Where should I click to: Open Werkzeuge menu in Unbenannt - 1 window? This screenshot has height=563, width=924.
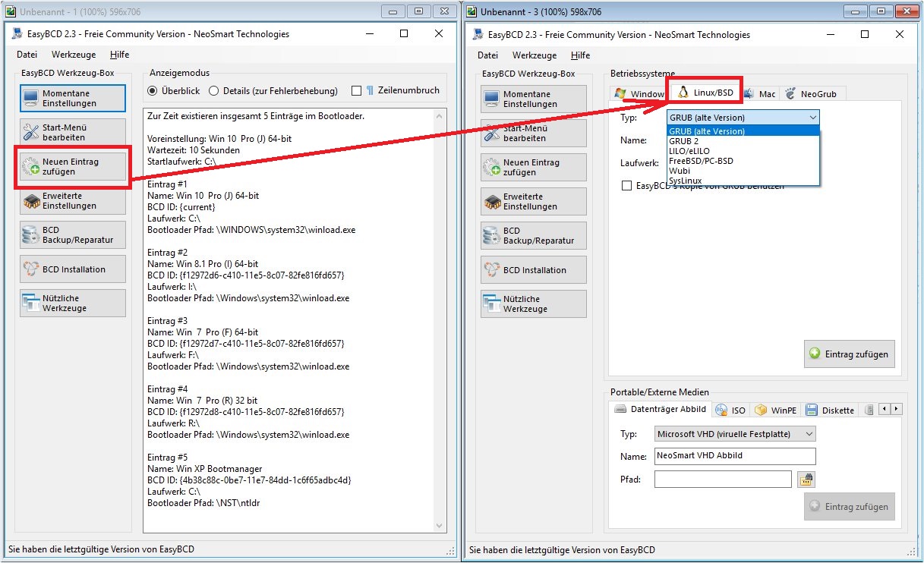pyautogui.click(x=74, y=55)
